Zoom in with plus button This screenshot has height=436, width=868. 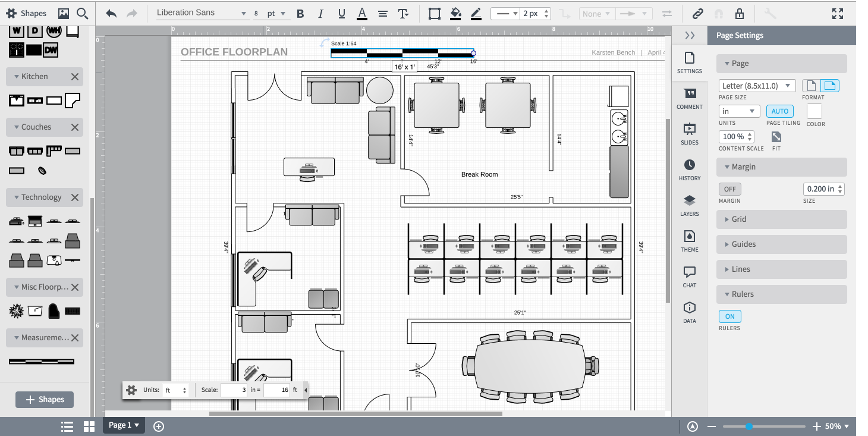click(x=816, y=426)
